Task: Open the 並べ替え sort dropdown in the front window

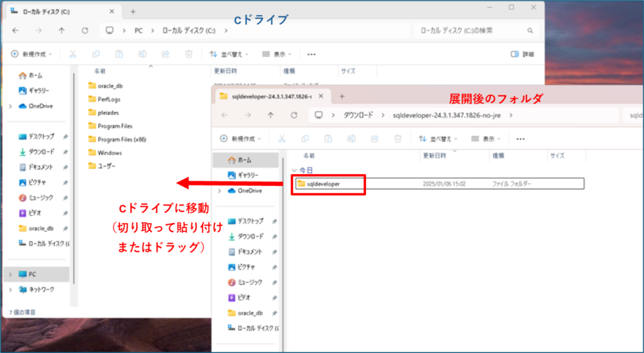Action: coord(440,139)
